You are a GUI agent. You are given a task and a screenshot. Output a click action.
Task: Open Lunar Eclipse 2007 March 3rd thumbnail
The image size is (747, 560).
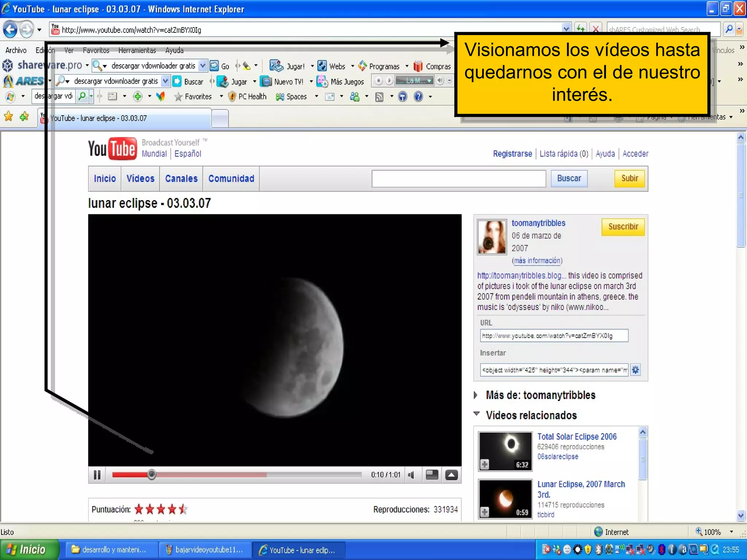(x=505, y=499)
